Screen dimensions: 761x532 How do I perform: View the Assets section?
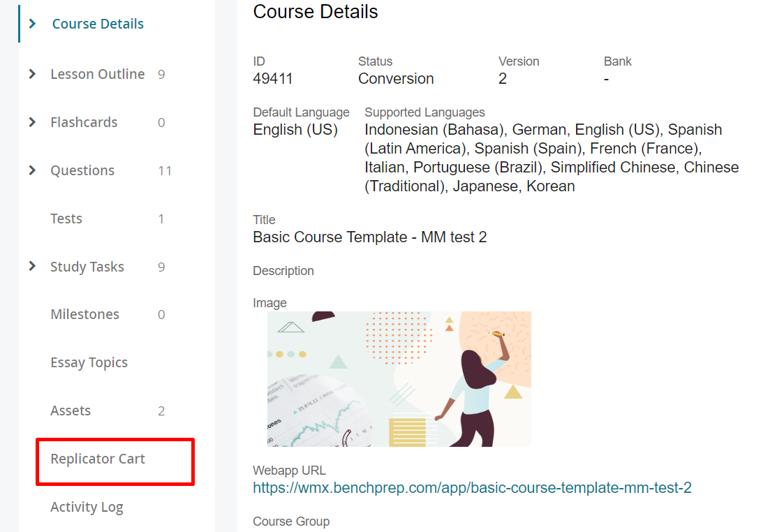pos(71,411)
